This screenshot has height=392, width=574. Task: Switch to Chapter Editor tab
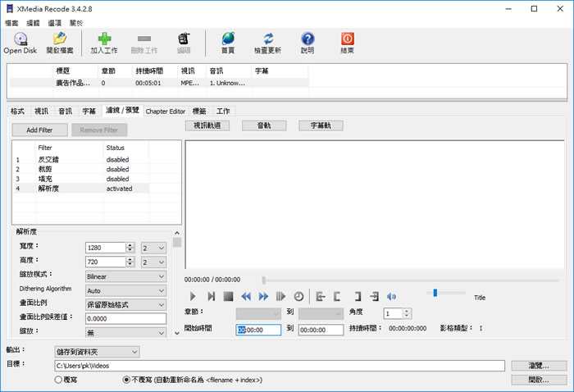tap(166, 112)
